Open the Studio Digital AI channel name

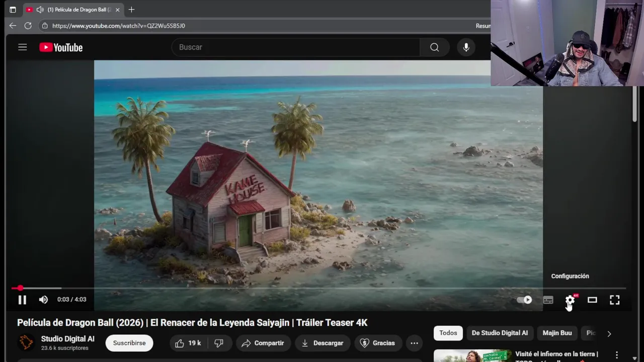point(67,339)
